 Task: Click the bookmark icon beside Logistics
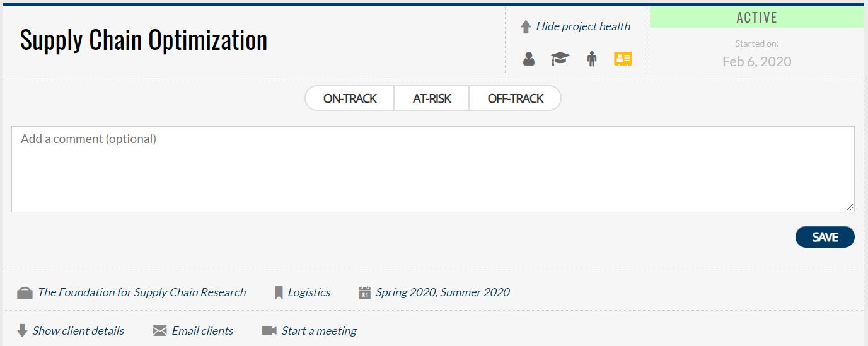279,292
